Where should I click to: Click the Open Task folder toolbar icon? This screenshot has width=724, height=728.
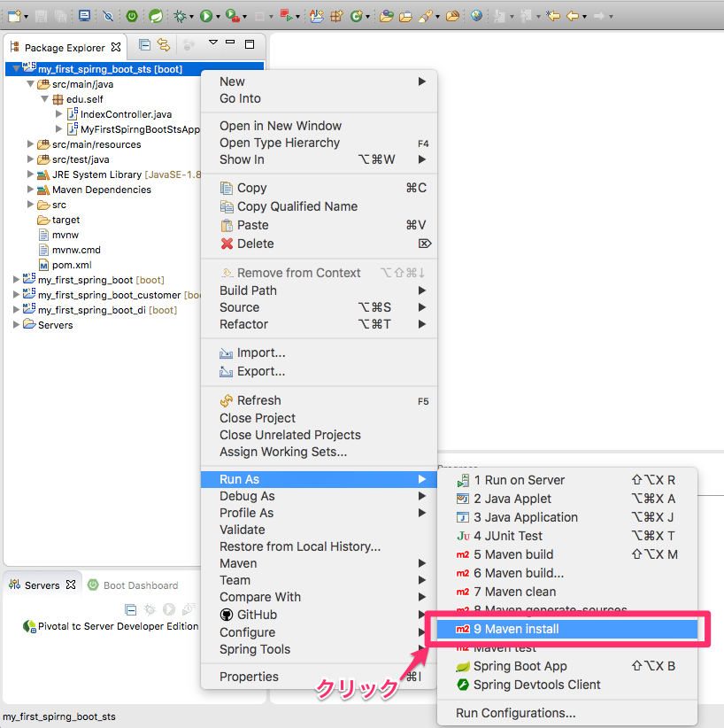pos(405,17)
